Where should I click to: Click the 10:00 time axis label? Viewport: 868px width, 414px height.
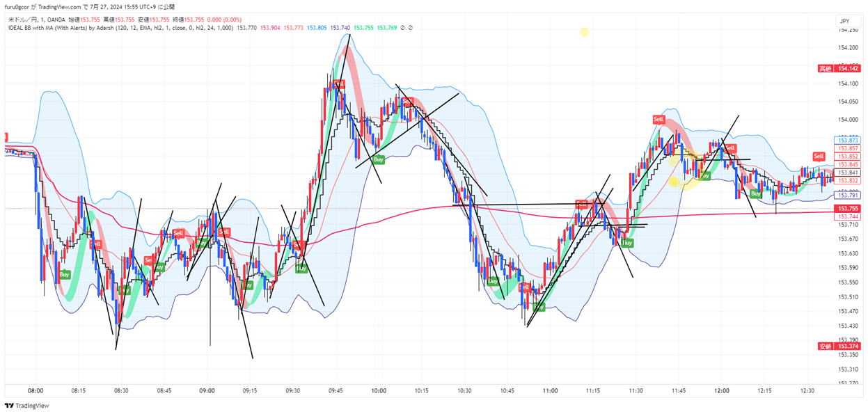tap(378, 391)
